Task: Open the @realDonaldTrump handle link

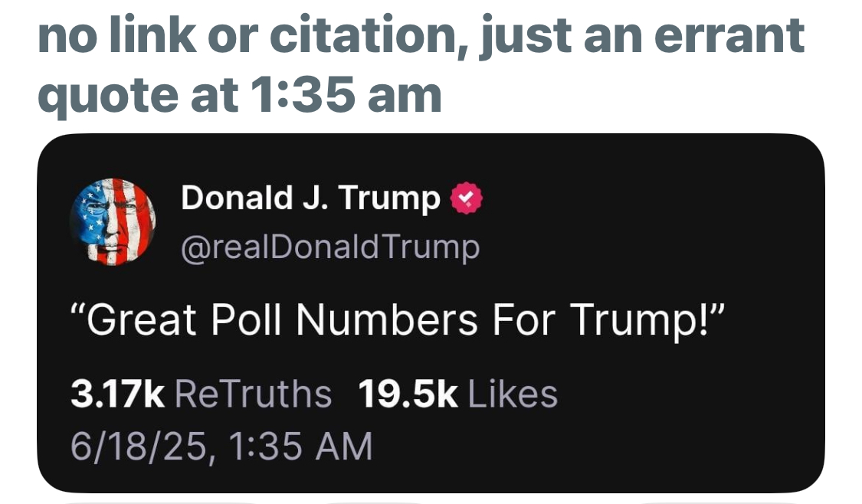Action: pos(330,247)
